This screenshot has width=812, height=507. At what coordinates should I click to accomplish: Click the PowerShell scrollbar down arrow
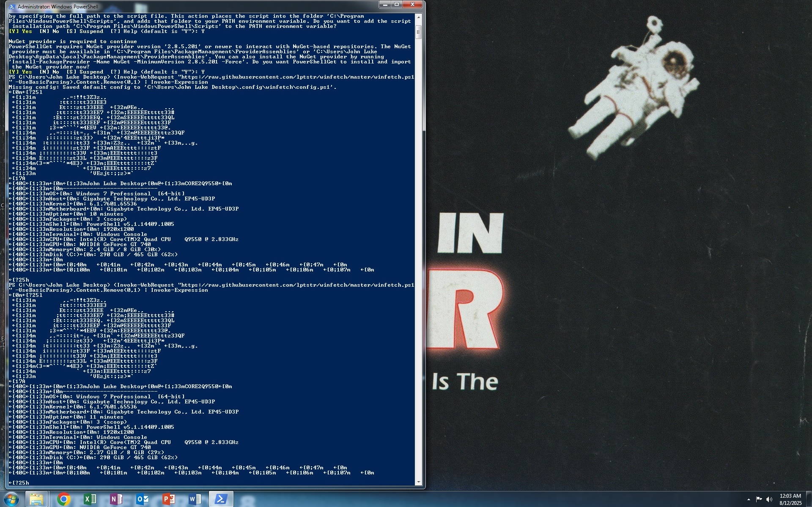click(418, 482)
